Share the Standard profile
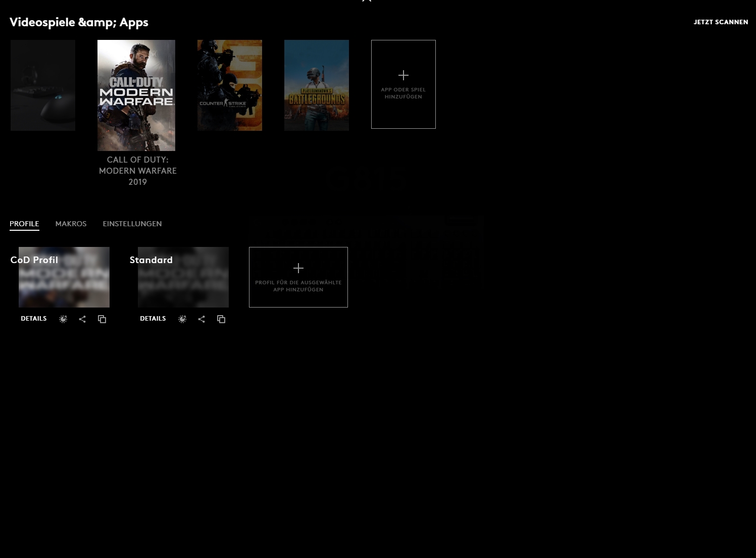 tap(201, 319)
